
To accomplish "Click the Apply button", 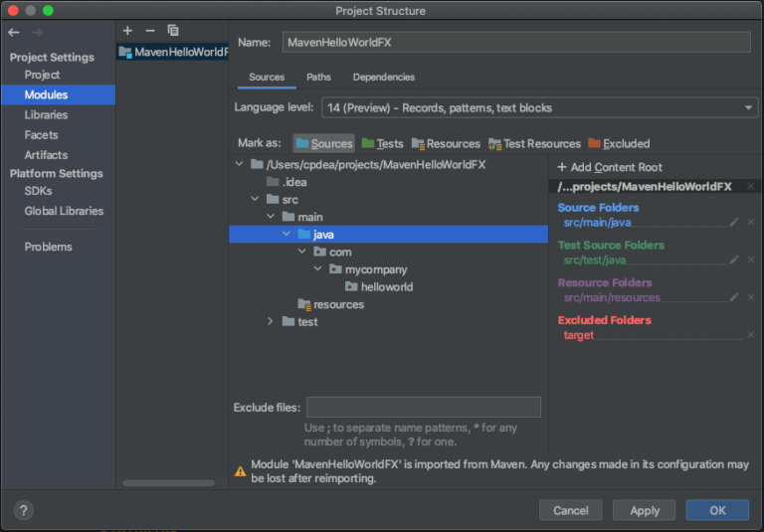I will (x=645, y=510).
